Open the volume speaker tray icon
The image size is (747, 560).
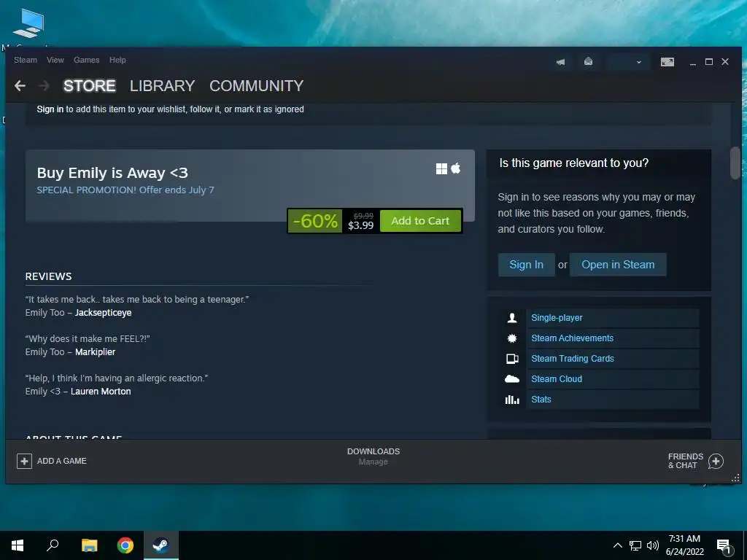point(653,545)
